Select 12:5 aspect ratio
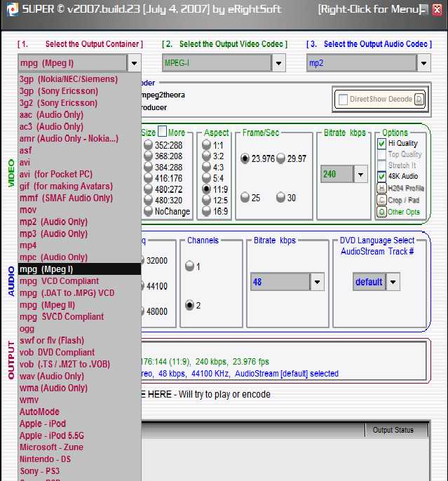Screen dimensions: 448x481 pyautogui.click(x=206, y=200)
